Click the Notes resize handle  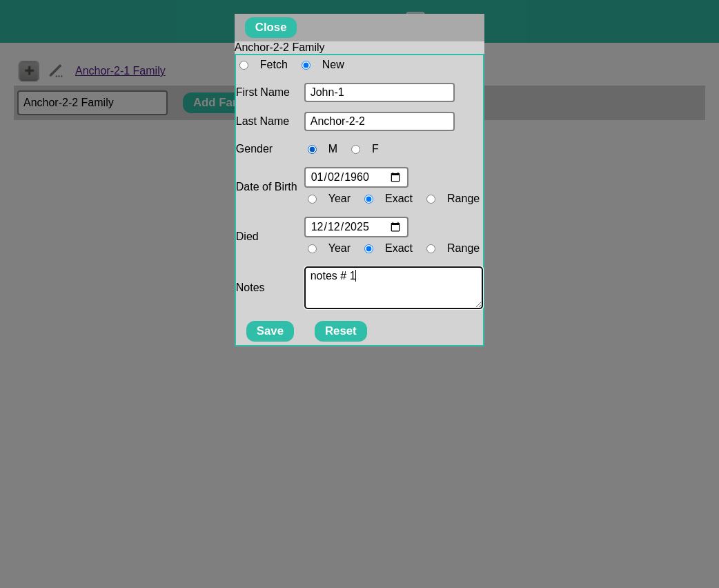pos(478,304)
